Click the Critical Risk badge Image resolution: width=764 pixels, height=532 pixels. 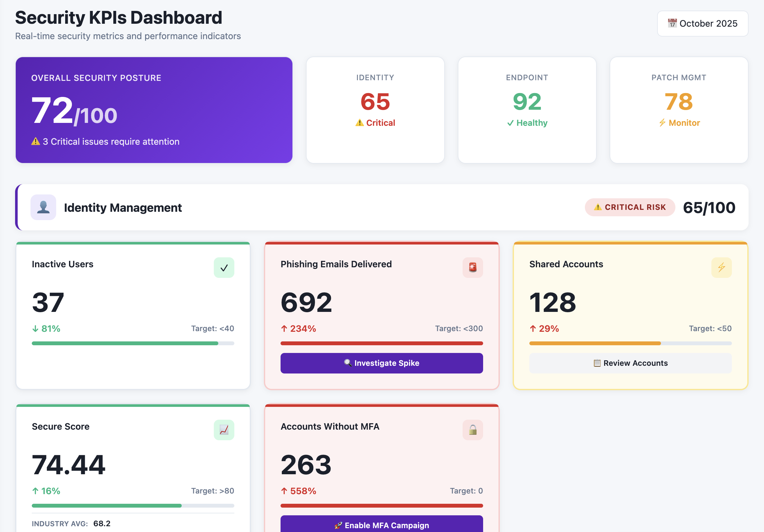tap(629, 207)
